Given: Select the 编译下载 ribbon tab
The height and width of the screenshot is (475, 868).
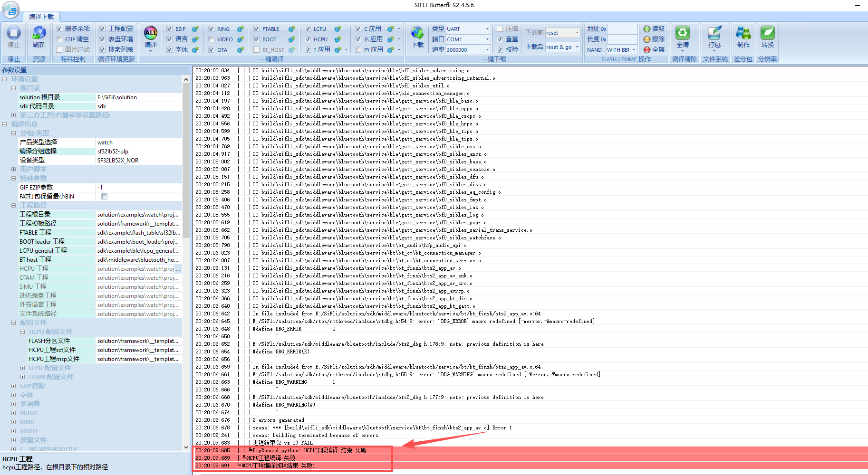Looking at the screenshot, I should pos(41,17).
